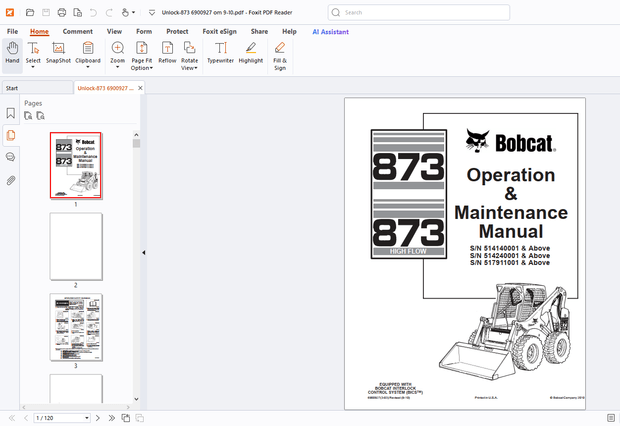Collapse the navigation panel with arrow
This screenshot has height=426, width=620.
(x=144, y=252)
